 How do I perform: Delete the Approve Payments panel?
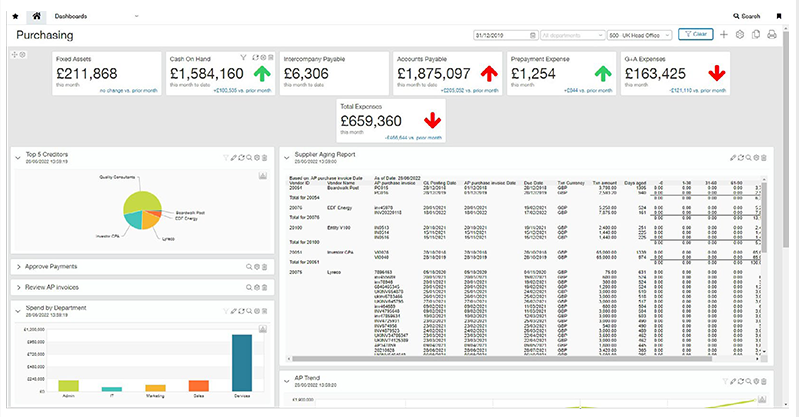264,267
